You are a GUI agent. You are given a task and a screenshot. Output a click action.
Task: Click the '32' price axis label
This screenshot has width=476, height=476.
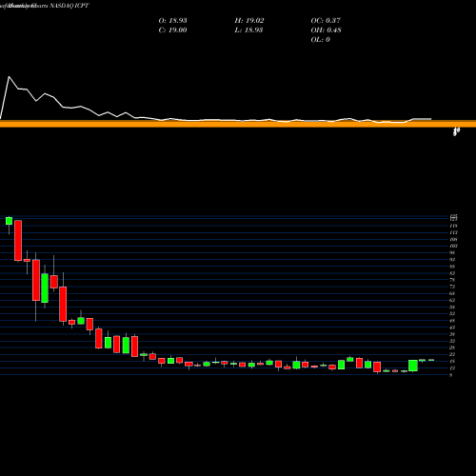(452, 341)
